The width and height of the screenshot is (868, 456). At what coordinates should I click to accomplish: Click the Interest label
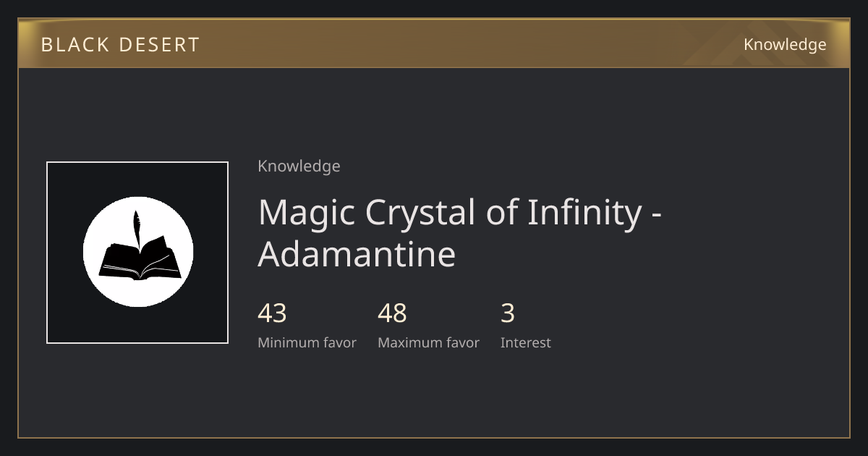tap(526, 343)
